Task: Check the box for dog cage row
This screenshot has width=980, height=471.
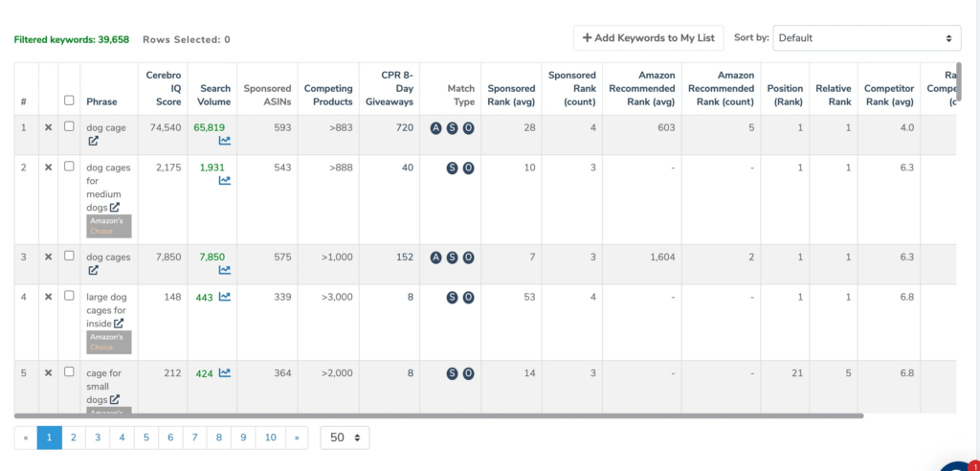Action: pos(69,126)
